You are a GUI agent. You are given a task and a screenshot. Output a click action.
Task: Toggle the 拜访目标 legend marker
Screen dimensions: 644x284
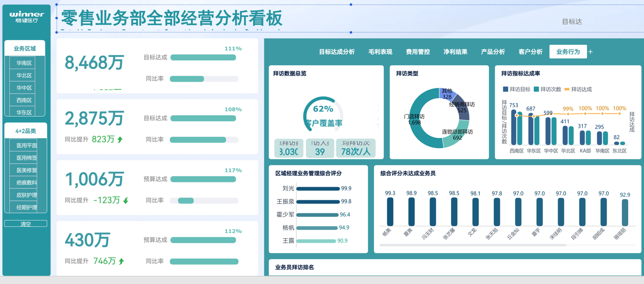[x=505, y=89]
